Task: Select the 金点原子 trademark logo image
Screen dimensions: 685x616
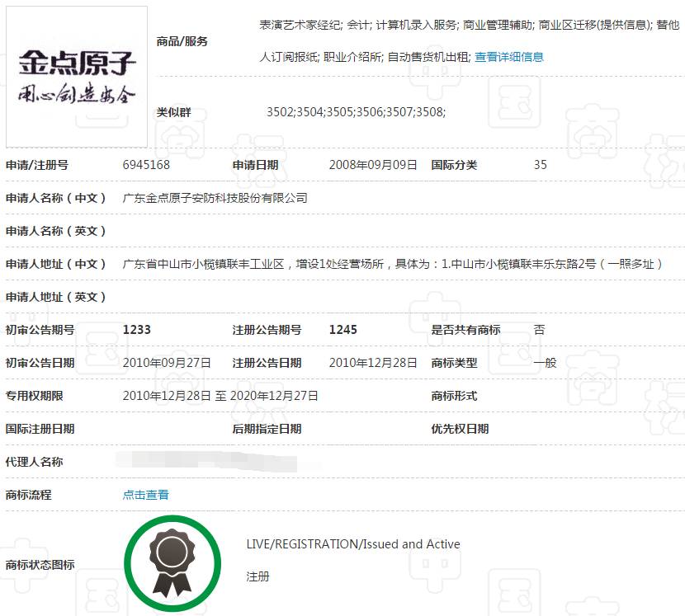Action: 76,74
